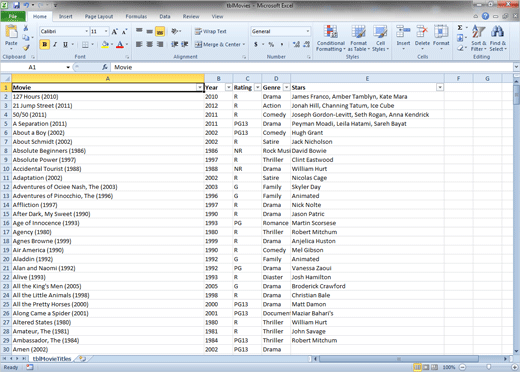Screen dimensions: 520x372
Task: Switch to the Insert tab
Action: [x=65, y=16]
